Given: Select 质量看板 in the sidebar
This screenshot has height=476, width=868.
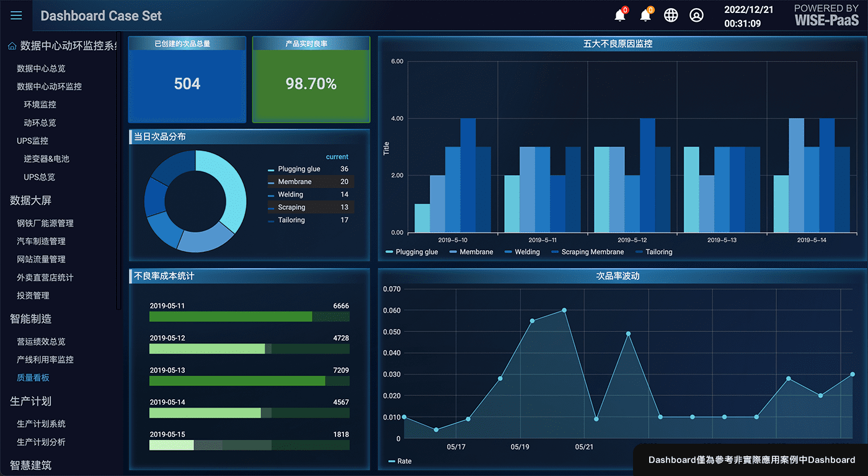Looking at the screenshot, I should pos(33,377).
